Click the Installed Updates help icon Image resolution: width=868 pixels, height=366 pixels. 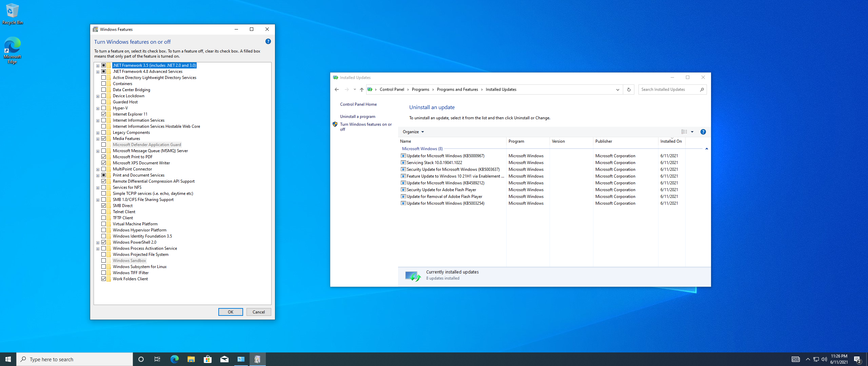[703, 131]
